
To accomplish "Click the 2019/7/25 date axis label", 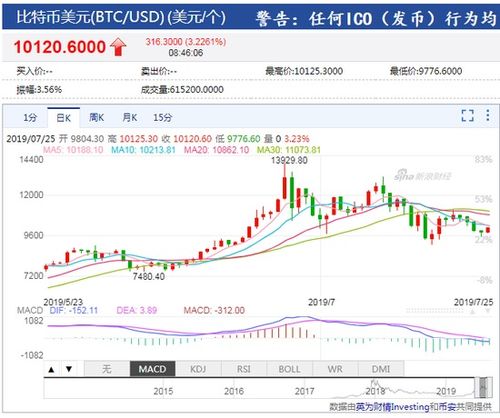I will [473, 302].
